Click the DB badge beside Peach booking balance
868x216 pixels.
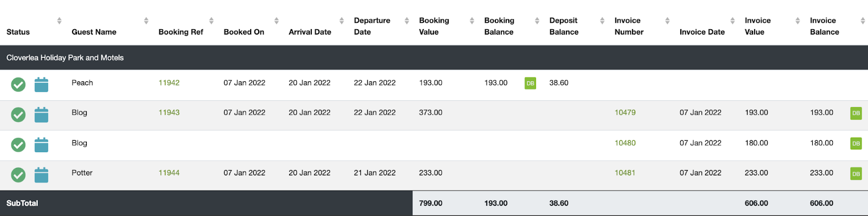[530, 83]
